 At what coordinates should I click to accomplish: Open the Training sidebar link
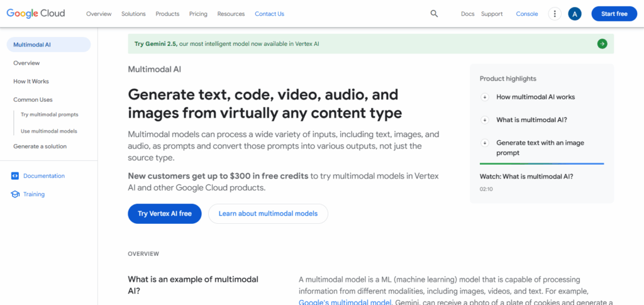coord(34,194)
